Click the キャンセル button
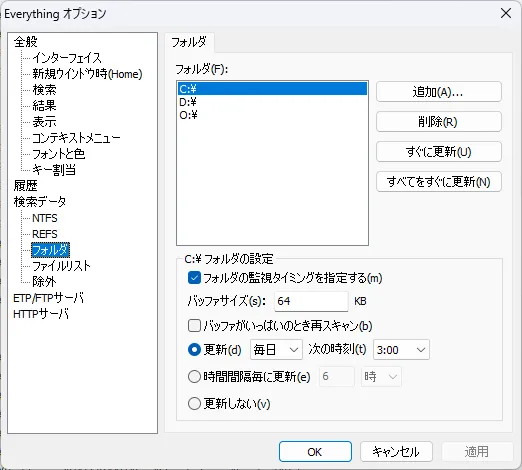The height and width of the screenshot is (470, 522). click(396, 452)
